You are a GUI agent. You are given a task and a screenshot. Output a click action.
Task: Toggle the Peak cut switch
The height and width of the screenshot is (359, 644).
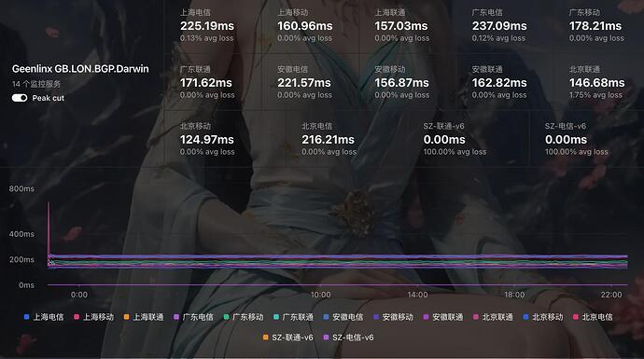(20, 98)
